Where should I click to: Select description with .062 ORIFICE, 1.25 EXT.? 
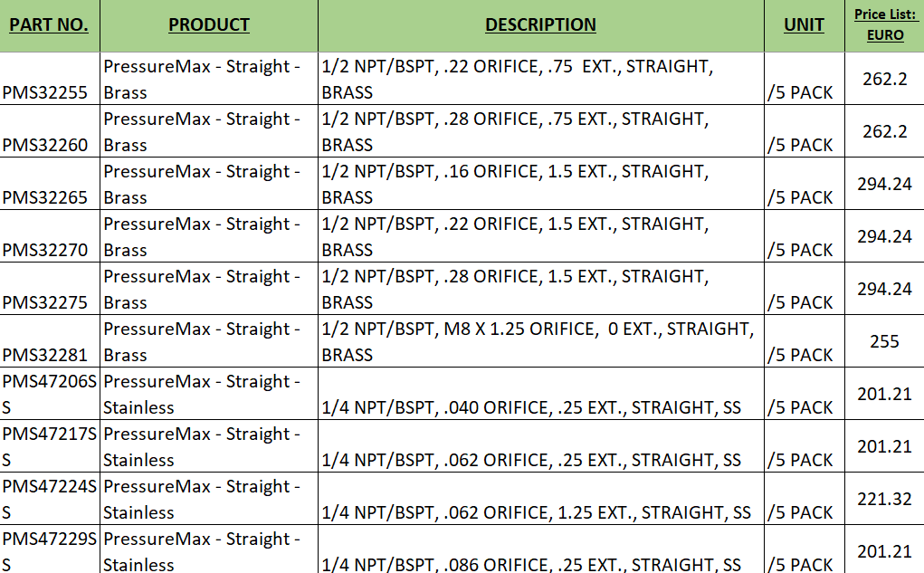coord(540,499)
